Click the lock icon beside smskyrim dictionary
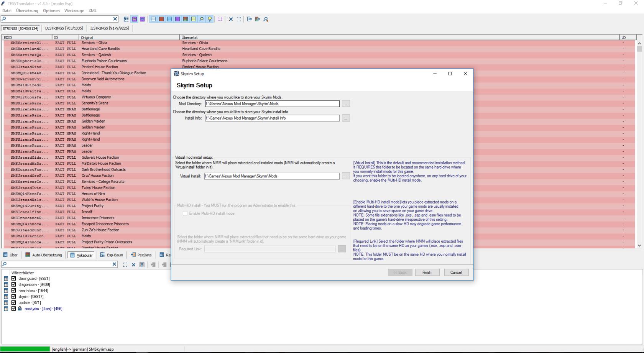This screenshot has width=644, height=353. pyautogui.click(x=20, y=309)
